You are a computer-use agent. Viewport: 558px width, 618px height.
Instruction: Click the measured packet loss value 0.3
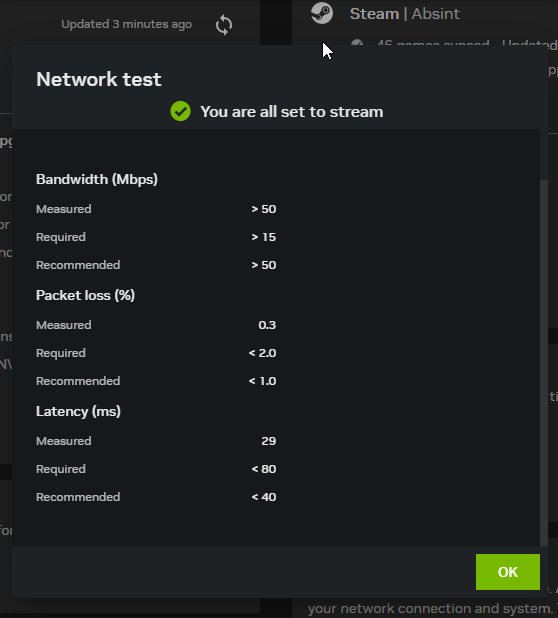click(x=267, y=325)
